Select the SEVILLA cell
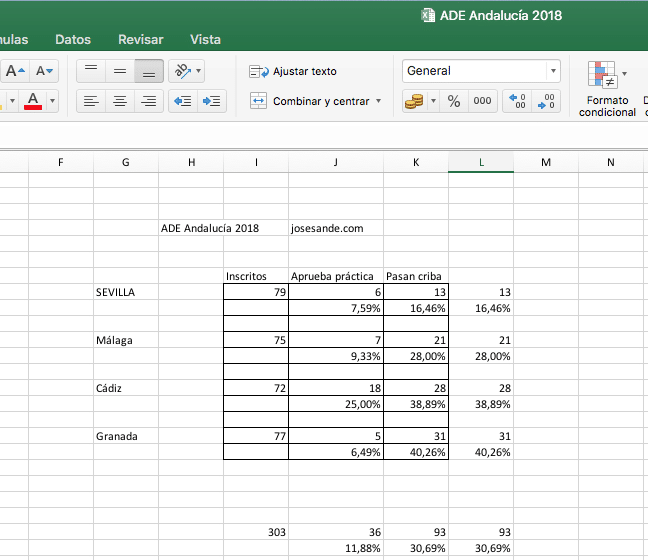Screen dimensions: 648x560 coord(125,292)
